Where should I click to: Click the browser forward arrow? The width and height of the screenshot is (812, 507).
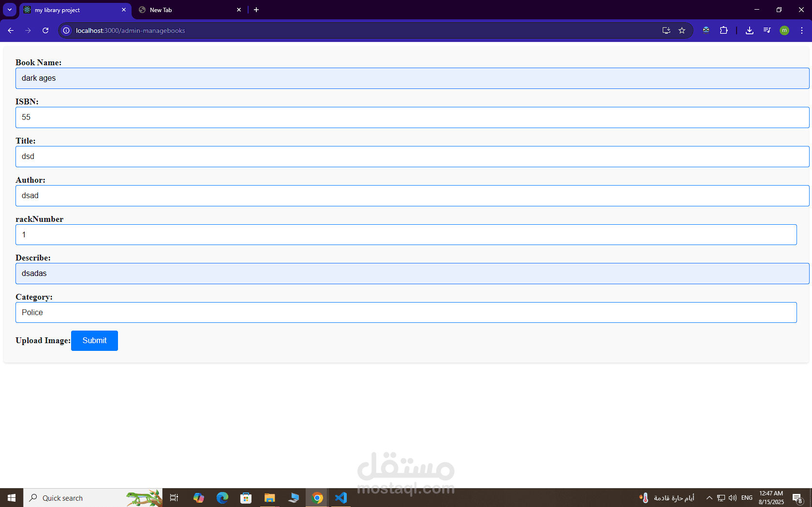(x=28, y=30)
